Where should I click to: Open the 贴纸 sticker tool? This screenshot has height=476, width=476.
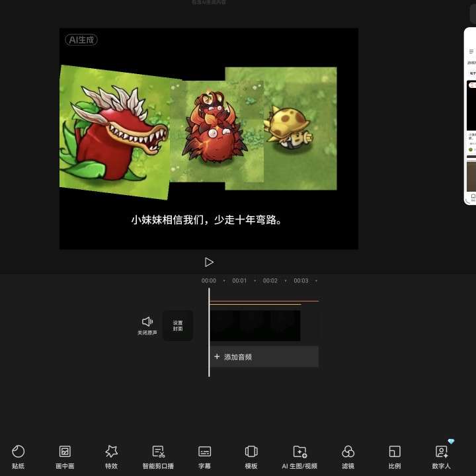point(18,457)
